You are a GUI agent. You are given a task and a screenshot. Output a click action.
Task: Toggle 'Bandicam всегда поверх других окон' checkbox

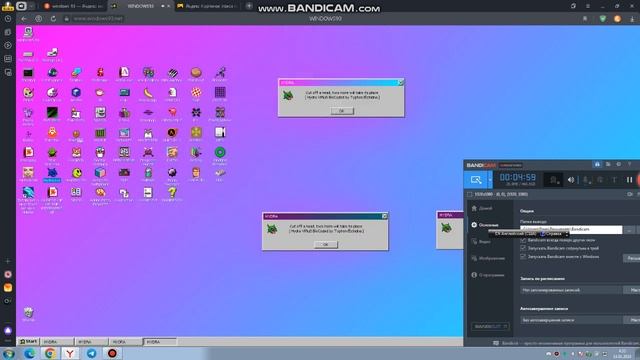(x=523, y=240)
